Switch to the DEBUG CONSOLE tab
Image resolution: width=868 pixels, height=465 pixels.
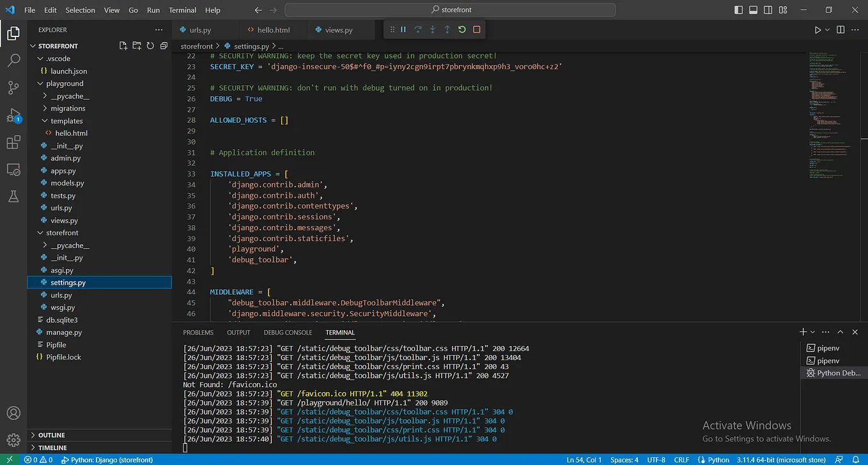pyautogui.click(x=288, y=333)
